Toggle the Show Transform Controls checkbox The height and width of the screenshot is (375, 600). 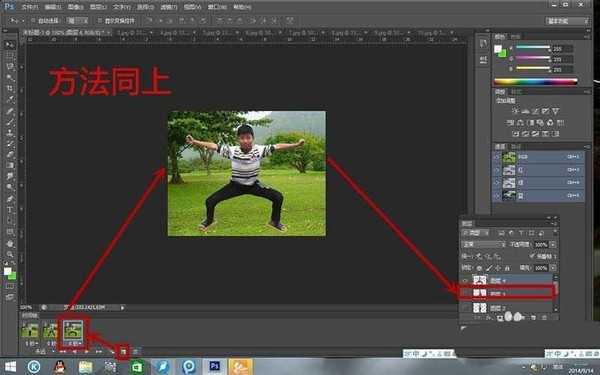pos(99,21)
